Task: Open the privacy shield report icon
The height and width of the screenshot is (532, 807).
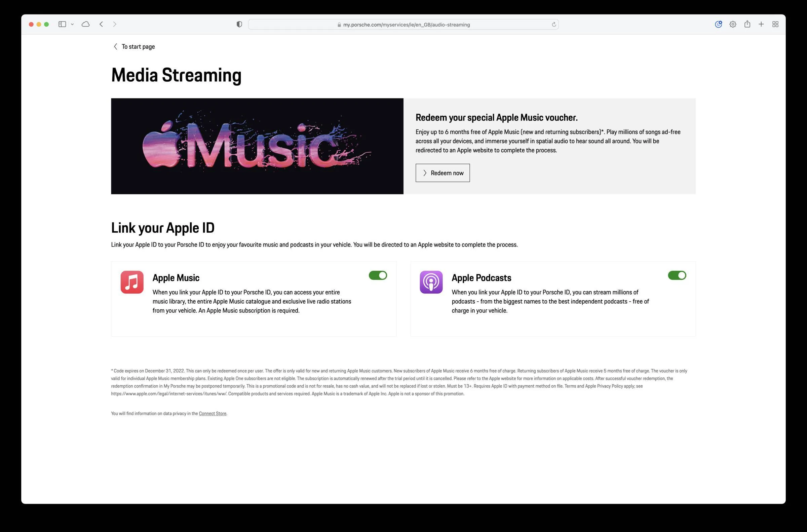Action: [239, 24]
